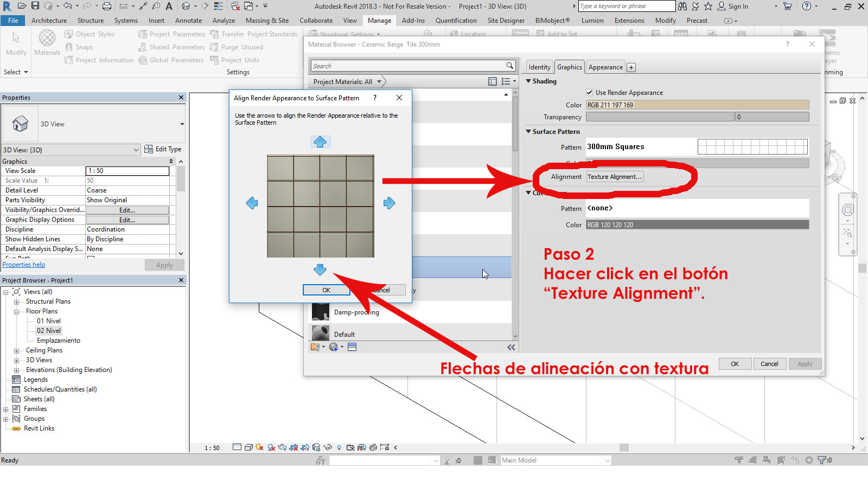
Task: Open the Project Units settings
Action: point(234,60)
